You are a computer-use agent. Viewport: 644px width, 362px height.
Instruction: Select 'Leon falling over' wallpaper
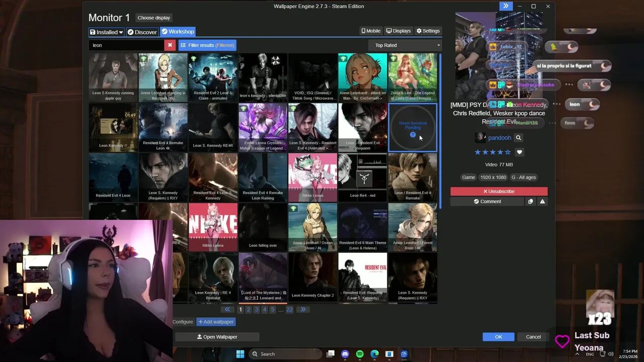click(x=263, y=227)
